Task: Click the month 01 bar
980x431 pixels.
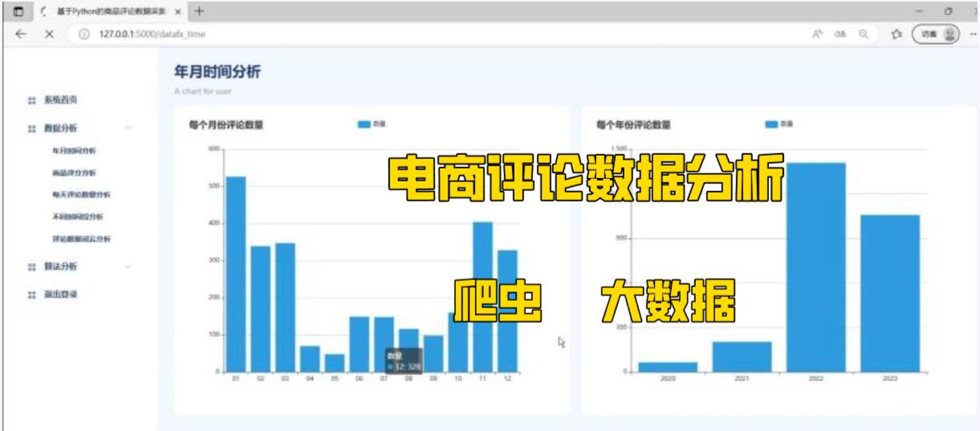Action: [x=236, y=274]
